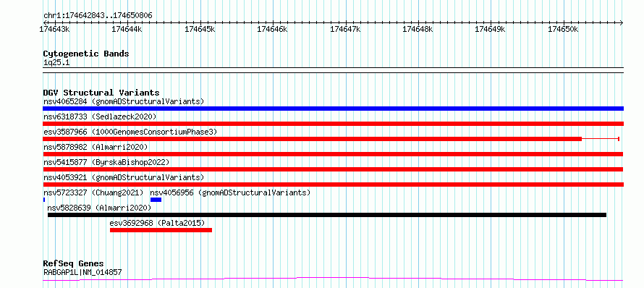Click the nsv4053921 red variant bar
Image resolution: width=644 pixels, height=288 pixels.
click(333, 185)
